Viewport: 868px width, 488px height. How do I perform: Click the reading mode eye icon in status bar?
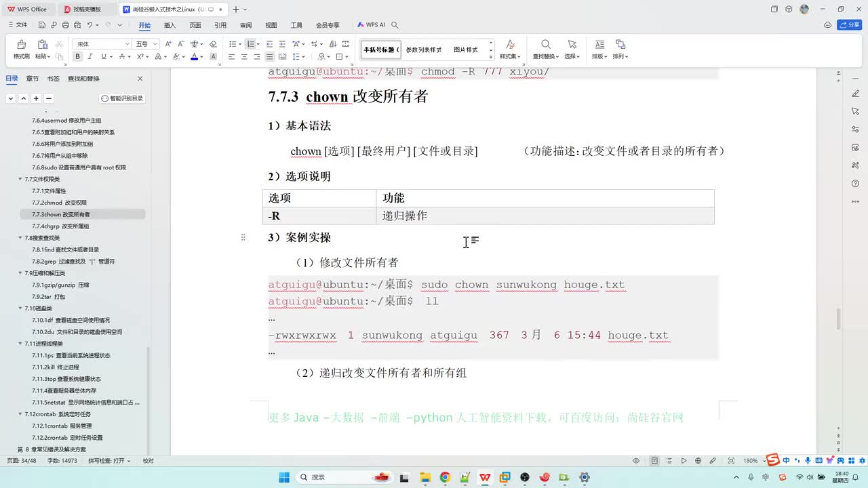636,461
